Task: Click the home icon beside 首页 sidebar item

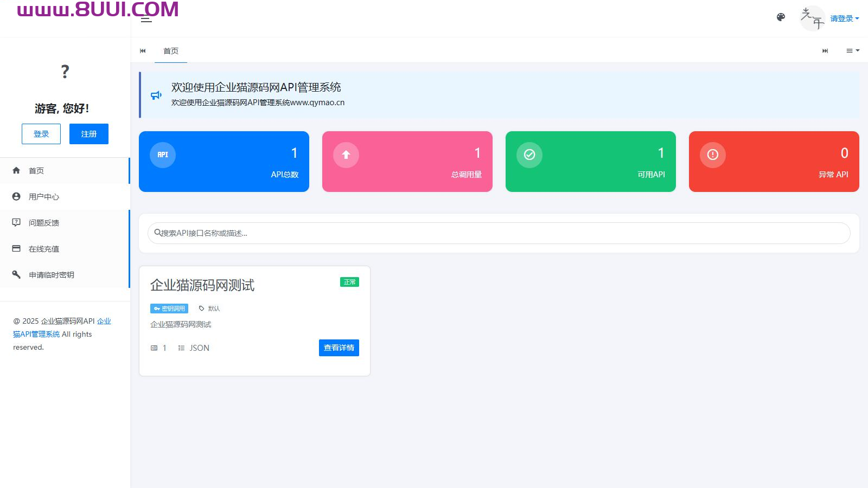Action: [16, 170]
